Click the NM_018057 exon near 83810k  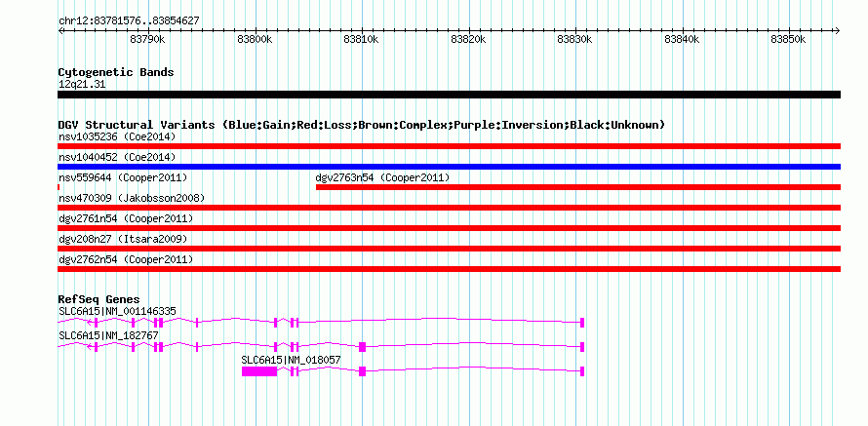pyautogui.click(x=362, y=371)
